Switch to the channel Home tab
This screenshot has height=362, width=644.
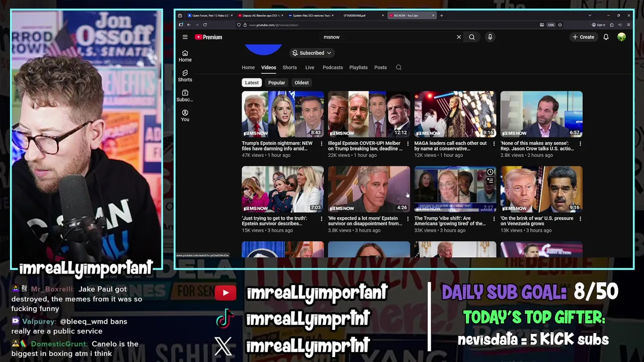pyautogui.click(x=248, y=67)
